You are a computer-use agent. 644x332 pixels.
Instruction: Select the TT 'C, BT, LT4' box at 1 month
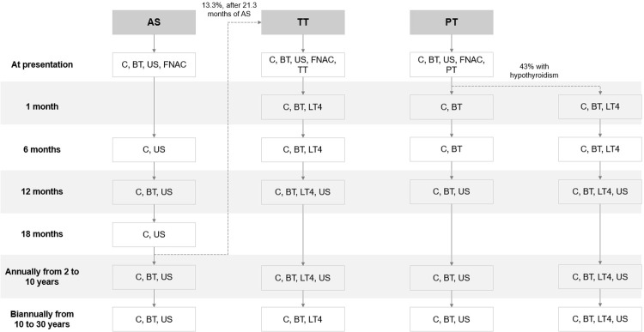coord(303,106)
